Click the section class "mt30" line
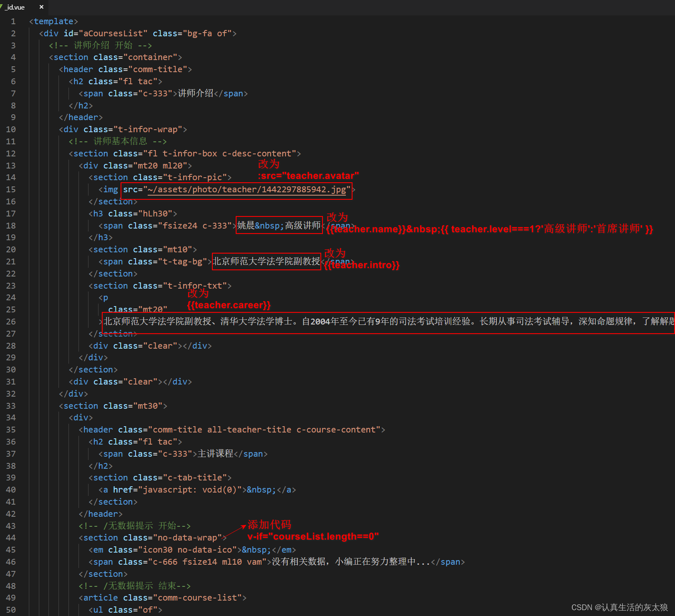 click(x=113, y=406)
